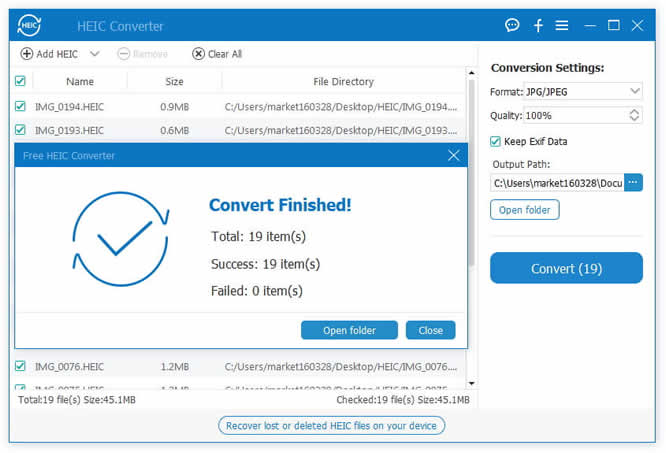This screenshot has height=453, width=666.
Task: Open the feedback chat bubble icon
Action: (512, 25)
